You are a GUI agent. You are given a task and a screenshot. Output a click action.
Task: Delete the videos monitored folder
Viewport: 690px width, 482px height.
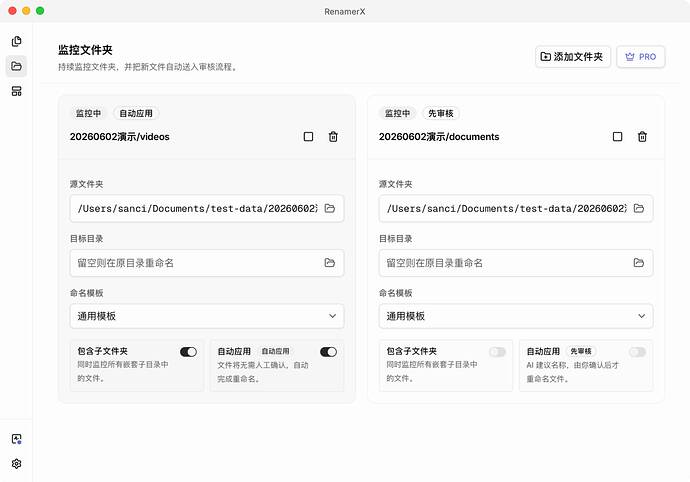[x=333, y=136]
